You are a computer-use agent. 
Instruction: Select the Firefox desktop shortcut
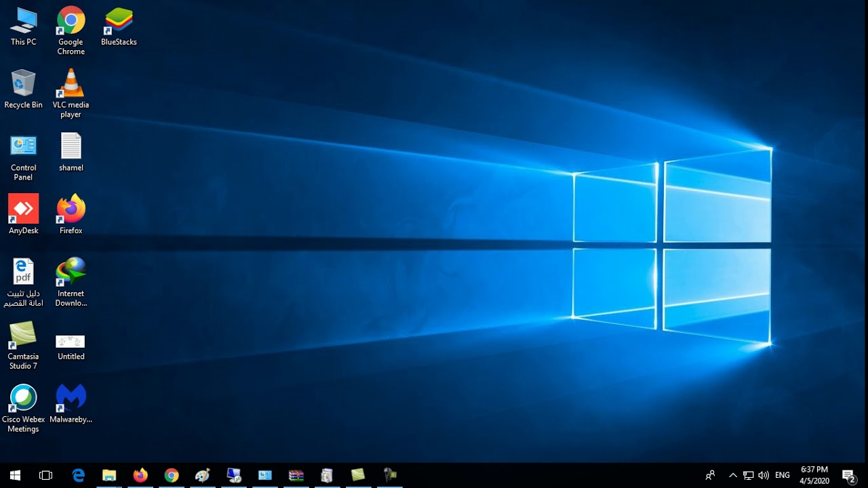click(x=71, y=215)
